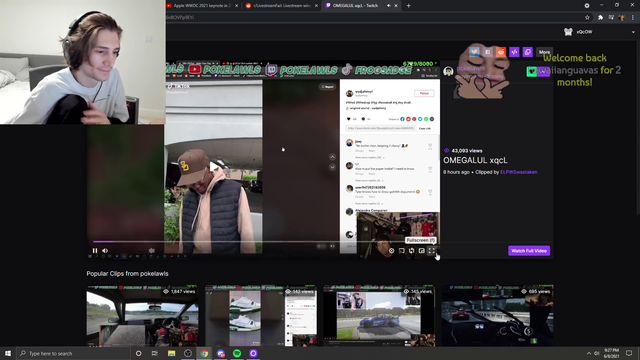Open purple circle app on taskbar

pyautogui.click(x=253, y=353)
